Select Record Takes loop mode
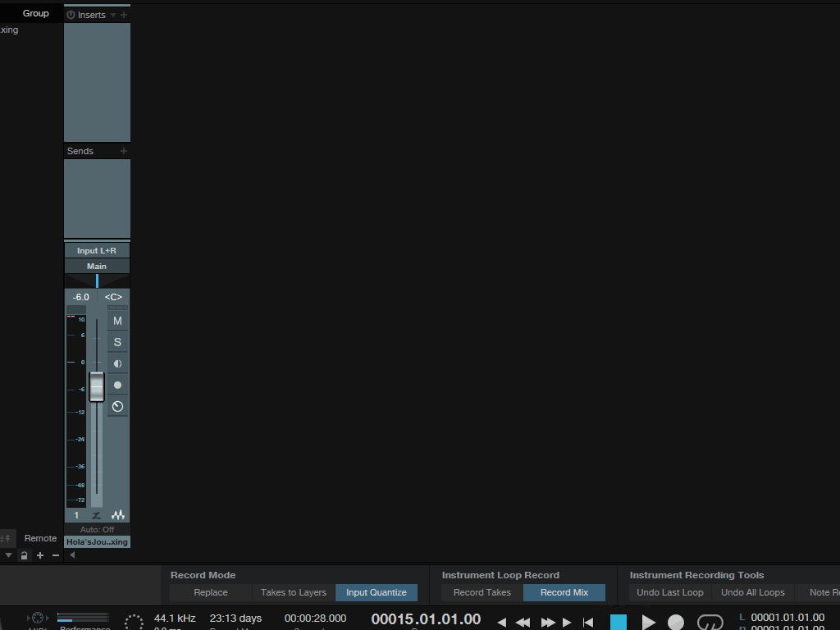This screenshot has height=630, width=840. 482,592
